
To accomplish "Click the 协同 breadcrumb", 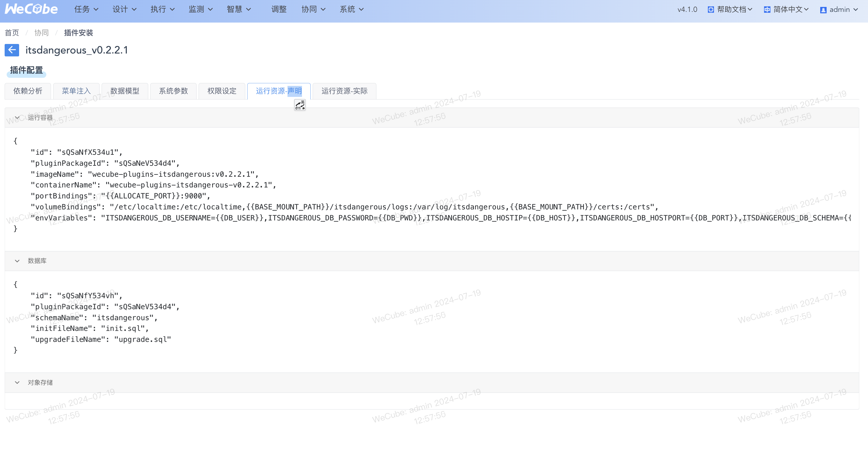I will [x=41, y=33].
